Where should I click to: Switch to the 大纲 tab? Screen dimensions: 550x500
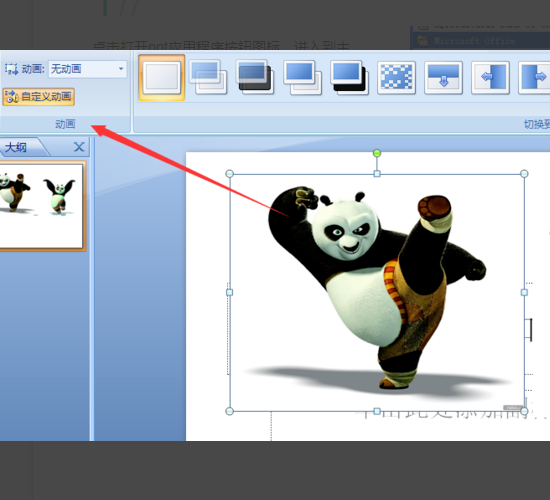(x=22, y=147)
